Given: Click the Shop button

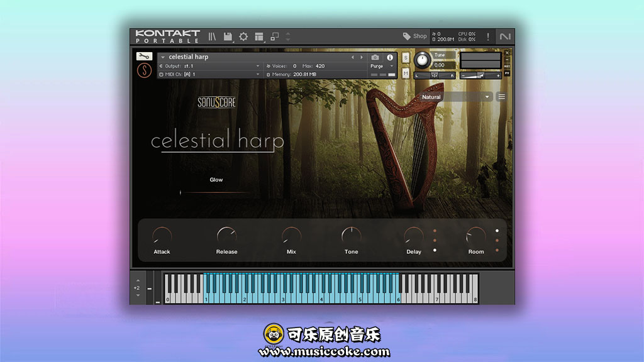Looking at the screenshot, I should pos(415,36).
